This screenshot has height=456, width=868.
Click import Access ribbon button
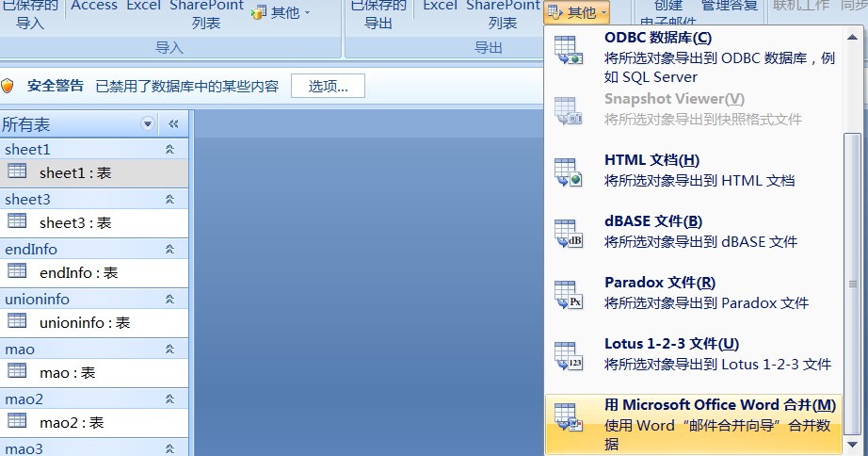pos(94,6)
